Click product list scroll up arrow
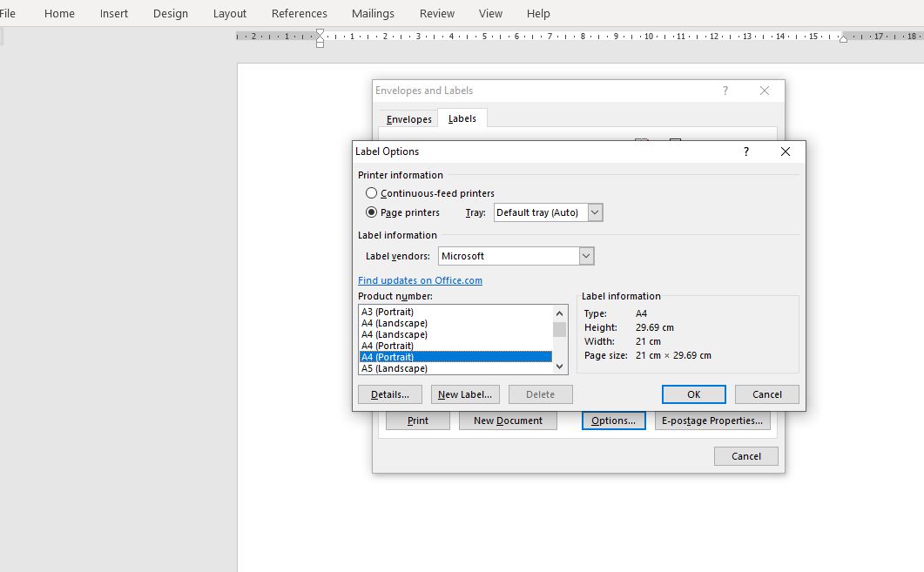Screen dimensions: 924x572 [x=559, y=313]
